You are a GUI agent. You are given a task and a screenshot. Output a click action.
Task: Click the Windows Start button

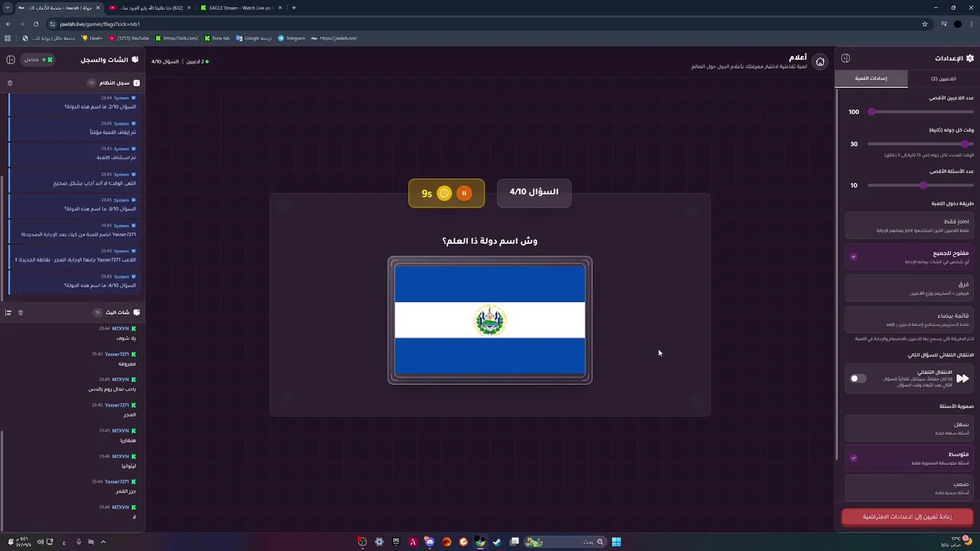[616, 542]
